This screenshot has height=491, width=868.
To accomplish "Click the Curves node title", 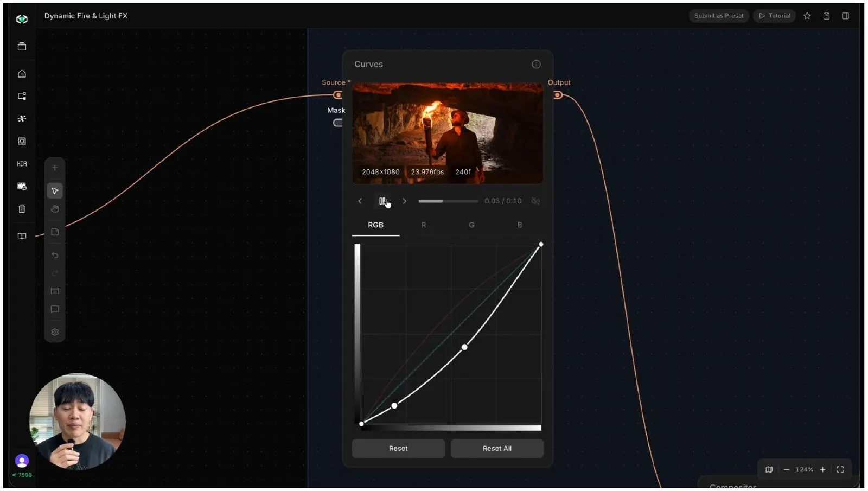I will [368, 64].
